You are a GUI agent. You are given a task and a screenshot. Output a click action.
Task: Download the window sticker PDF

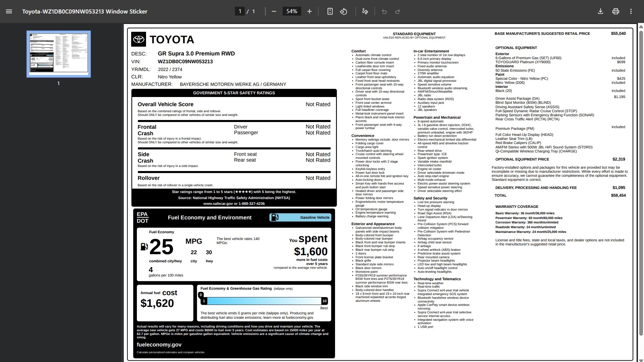click(x=600, y=11)
